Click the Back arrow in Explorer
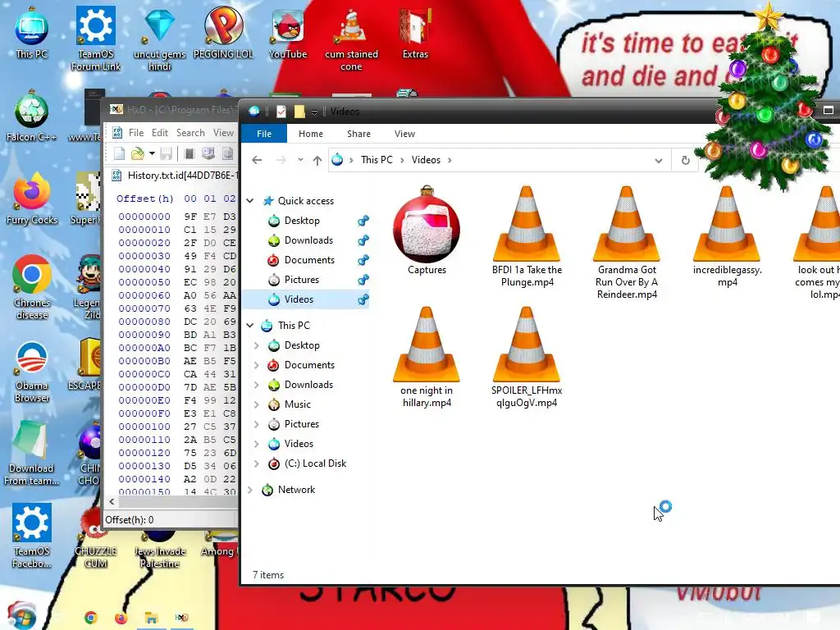Viewport: 840px width, 630px height. (x=257, y=160)
